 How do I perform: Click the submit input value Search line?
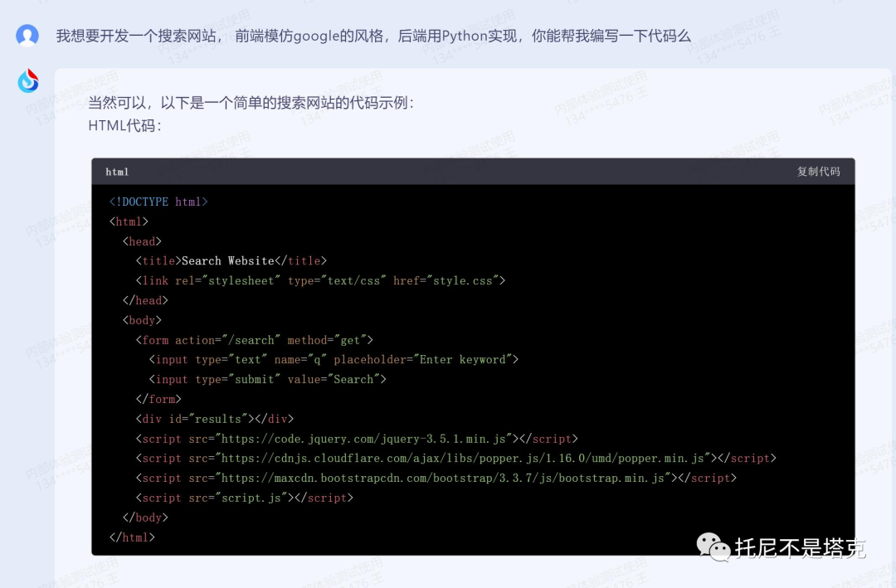[x=268, y=379]
